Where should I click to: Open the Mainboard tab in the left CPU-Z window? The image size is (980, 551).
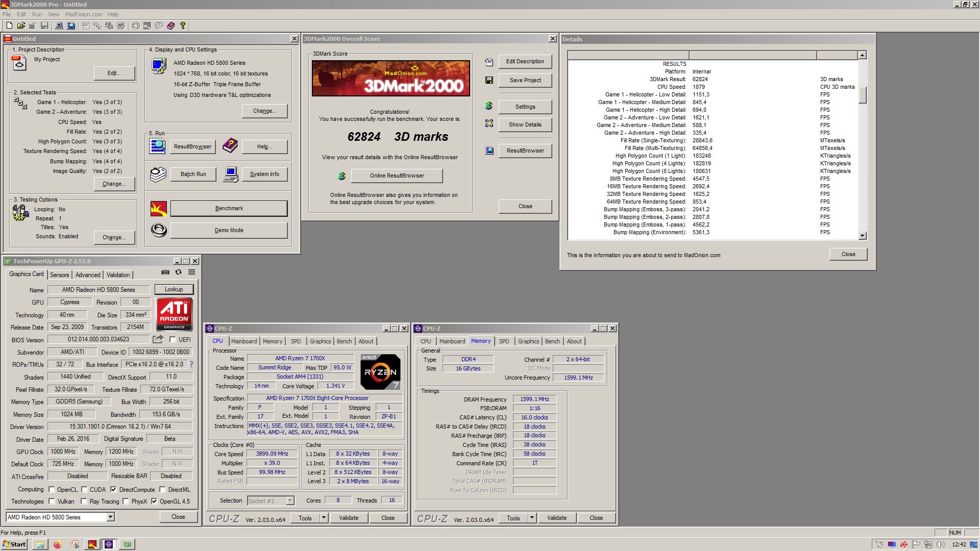coord(244,341)
